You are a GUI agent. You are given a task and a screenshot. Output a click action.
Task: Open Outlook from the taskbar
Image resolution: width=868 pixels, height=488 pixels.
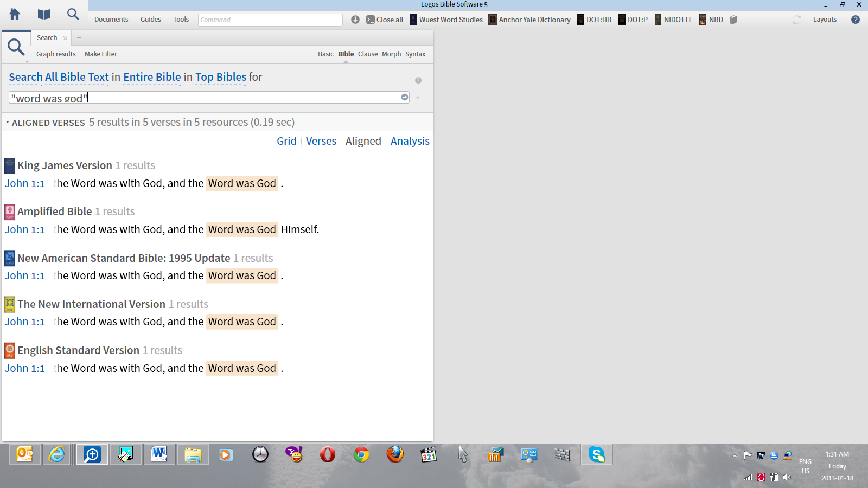[x=25, y=454]
